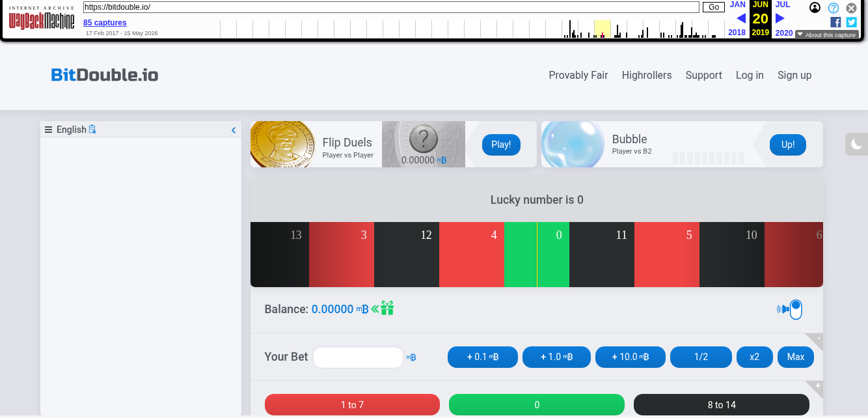This screenshot has width=868, height=418.
Task: Toggle the sound switch
Action: 795,309
